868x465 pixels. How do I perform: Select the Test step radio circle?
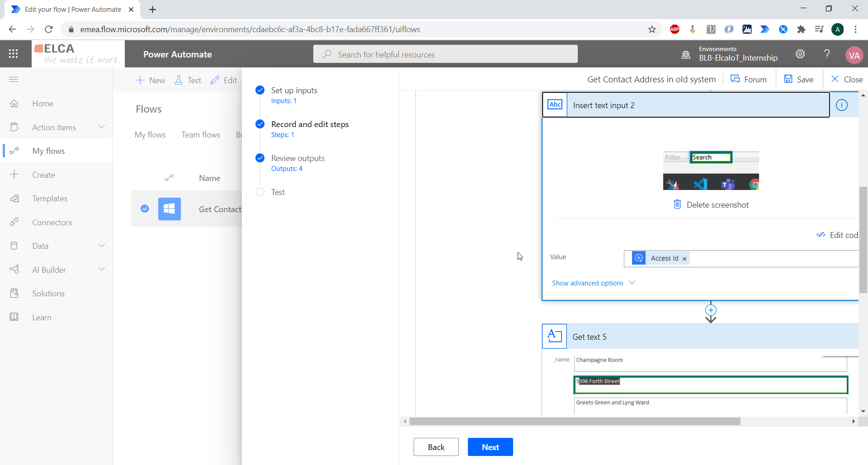(x=260, y=192)
